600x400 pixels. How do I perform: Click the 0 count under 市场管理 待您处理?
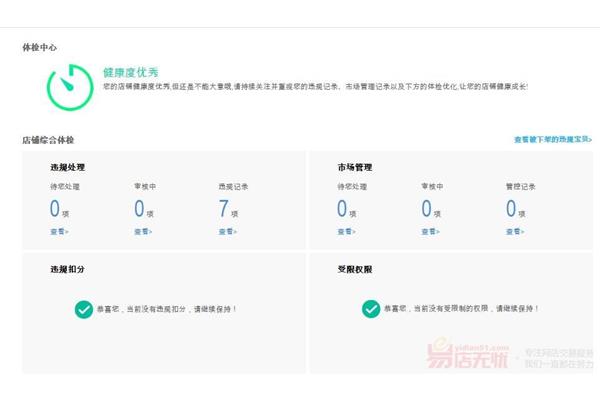(x=342, y=209)
